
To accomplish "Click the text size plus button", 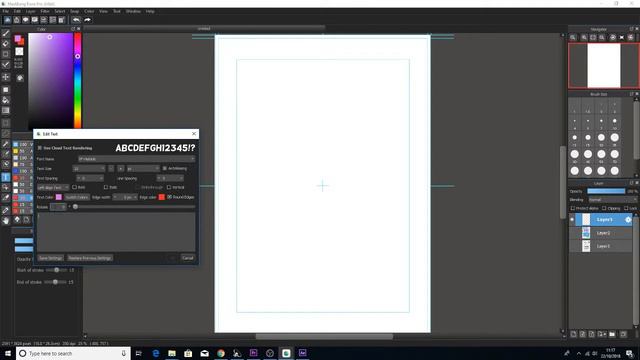I will [x=121, y=169].
